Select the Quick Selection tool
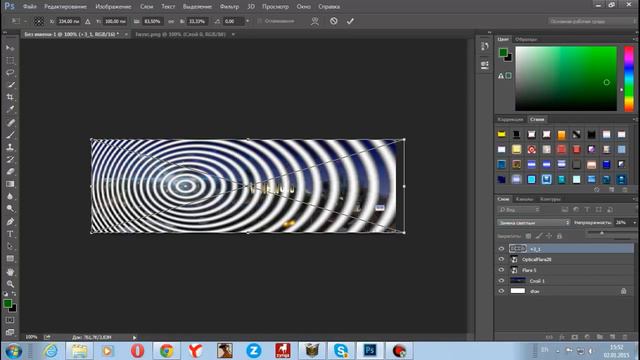 [10, 85]
